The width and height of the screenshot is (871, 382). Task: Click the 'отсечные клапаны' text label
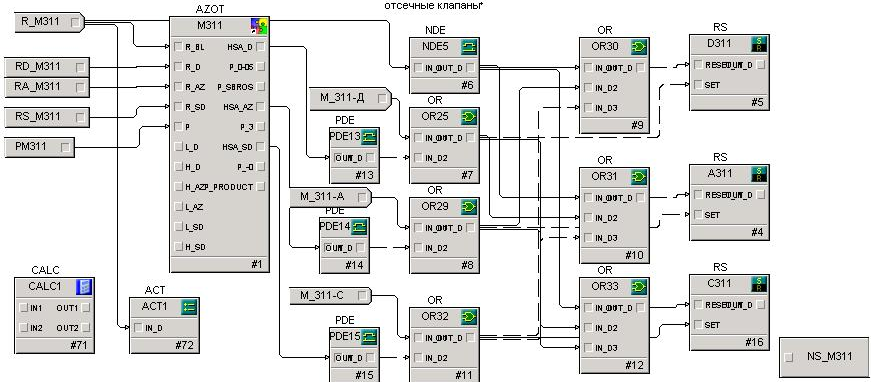pyautogui.click(x=433, y=6)
